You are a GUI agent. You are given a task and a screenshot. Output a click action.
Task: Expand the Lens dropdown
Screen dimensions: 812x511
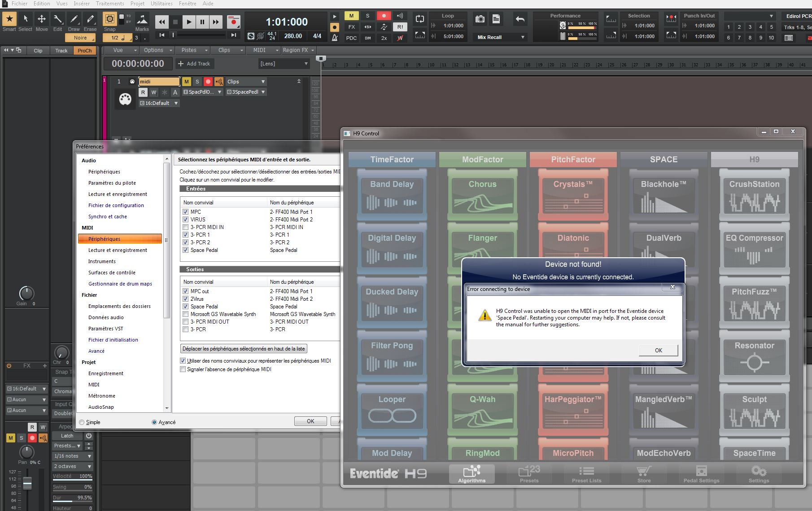[x=284, y=64]
